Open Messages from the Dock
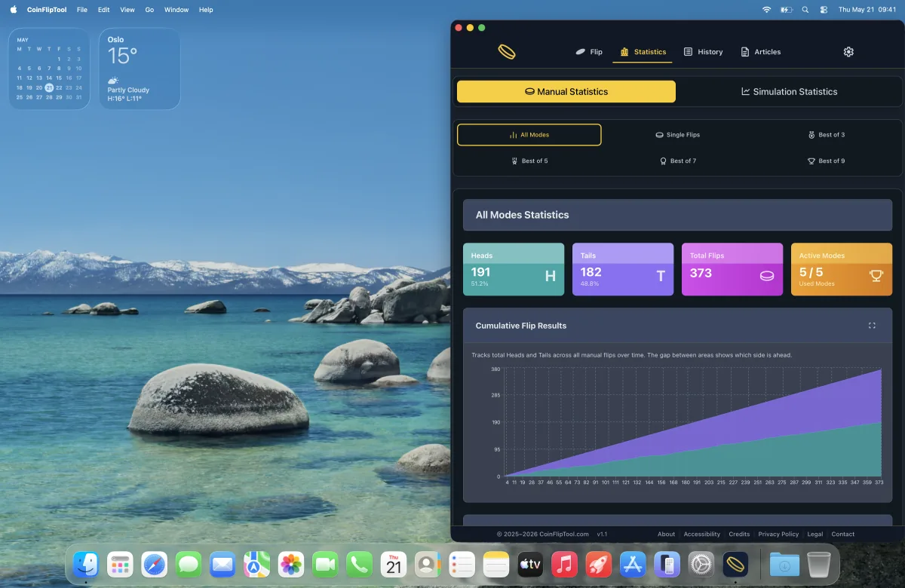This screenshot has width=905, height=588. click(189, 564)
